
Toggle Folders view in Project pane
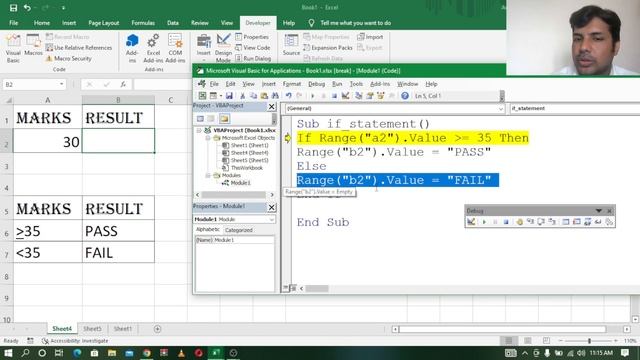click(x=224, y=119)
